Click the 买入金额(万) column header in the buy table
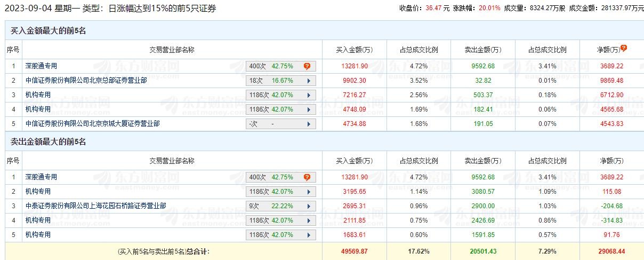The image size is (644, 260). click(354, 50)
